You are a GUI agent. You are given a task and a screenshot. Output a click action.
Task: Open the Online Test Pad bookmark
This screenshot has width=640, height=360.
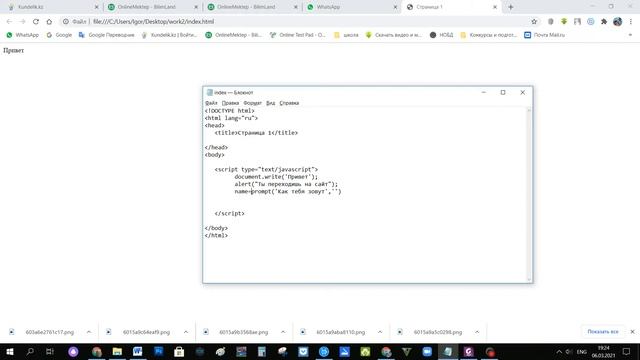(x=298, y=35)
